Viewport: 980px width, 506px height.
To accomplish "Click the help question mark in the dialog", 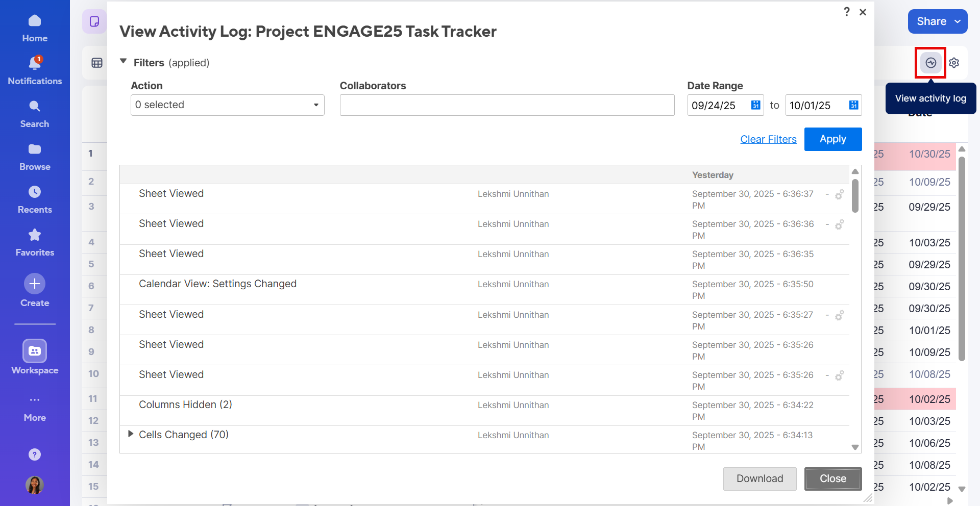I will coord(847,12).
